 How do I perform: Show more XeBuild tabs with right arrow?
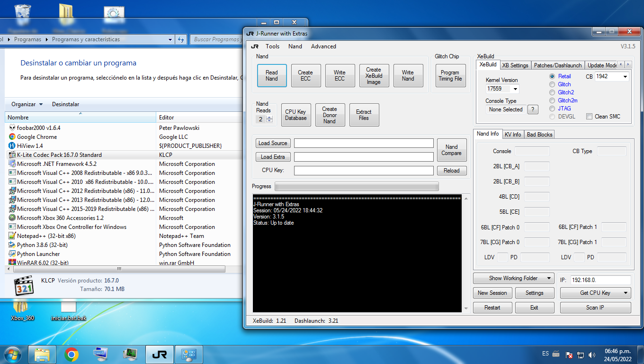pos(628,64)
